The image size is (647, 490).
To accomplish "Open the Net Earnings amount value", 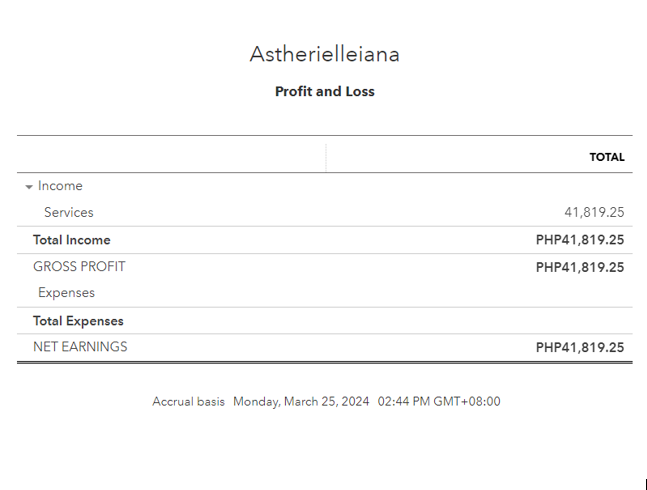I will 580,348.
